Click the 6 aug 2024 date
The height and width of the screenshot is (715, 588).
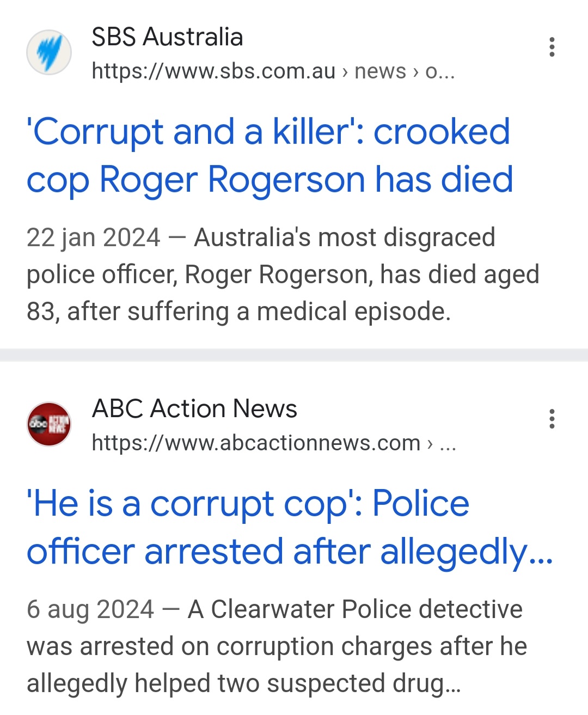tap(90, 609)
